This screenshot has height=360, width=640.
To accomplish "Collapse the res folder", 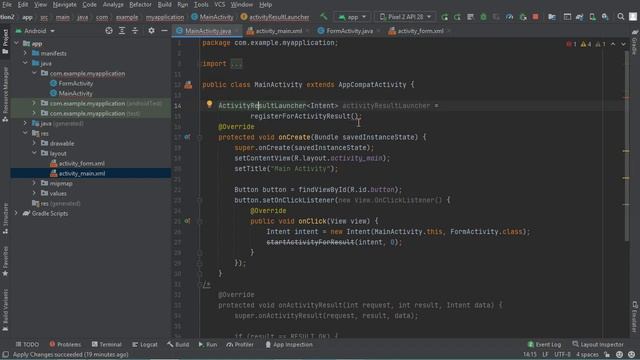I will coord(25,133).
